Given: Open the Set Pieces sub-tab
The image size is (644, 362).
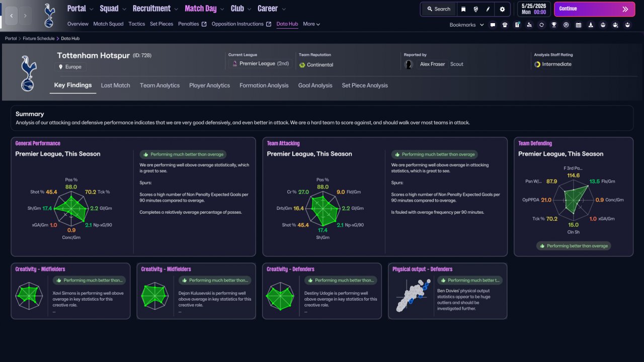Looking at the screenshot, I should click(x=162, y=24).
